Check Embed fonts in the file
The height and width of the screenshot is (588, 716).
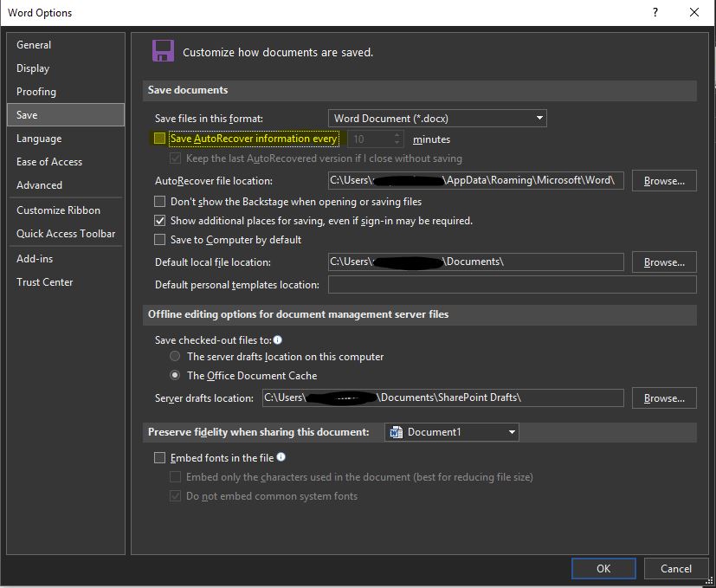[159, 457]
